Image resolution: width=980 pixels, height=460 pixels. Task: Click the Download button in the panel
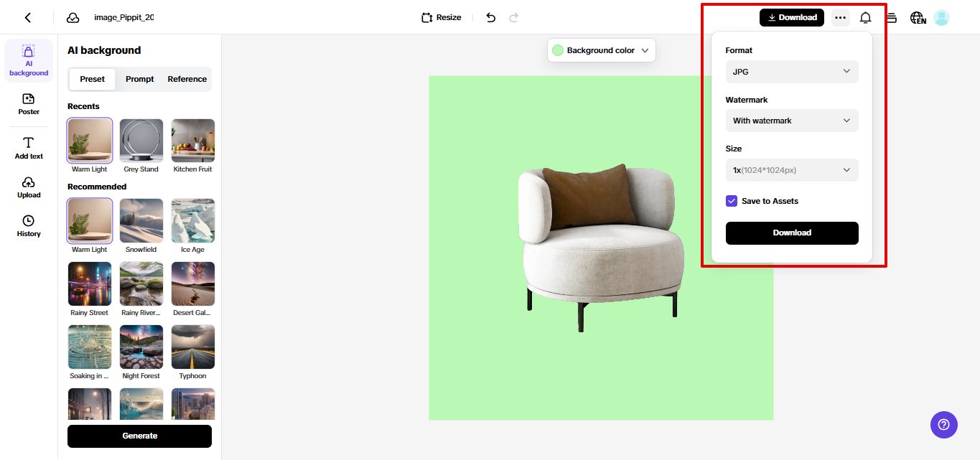792,233
